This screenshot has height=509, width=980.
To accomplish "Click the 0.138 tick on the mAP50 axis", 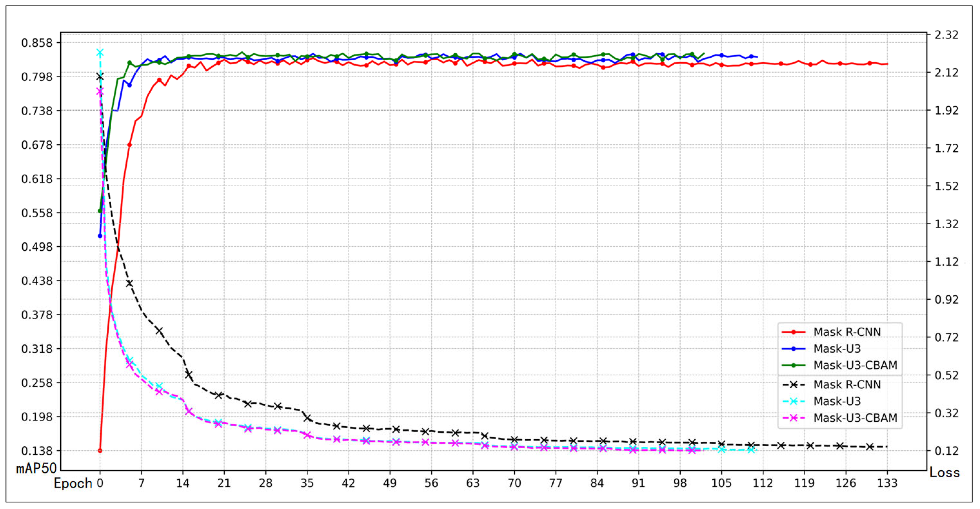I will pos(37,451).
